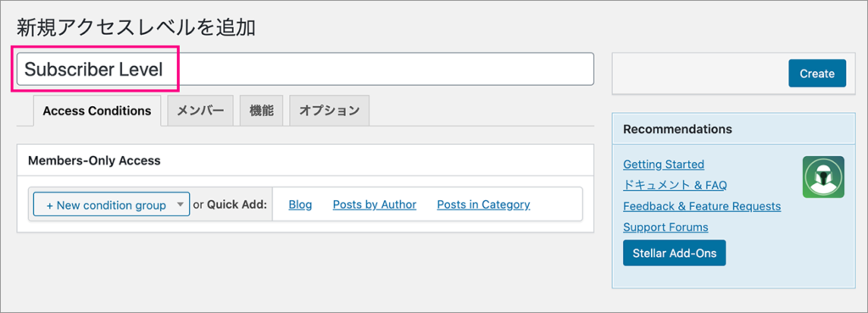Open Feedback & Feature Requests link
This screenshot has width=868, height=313.
(702, 206)
